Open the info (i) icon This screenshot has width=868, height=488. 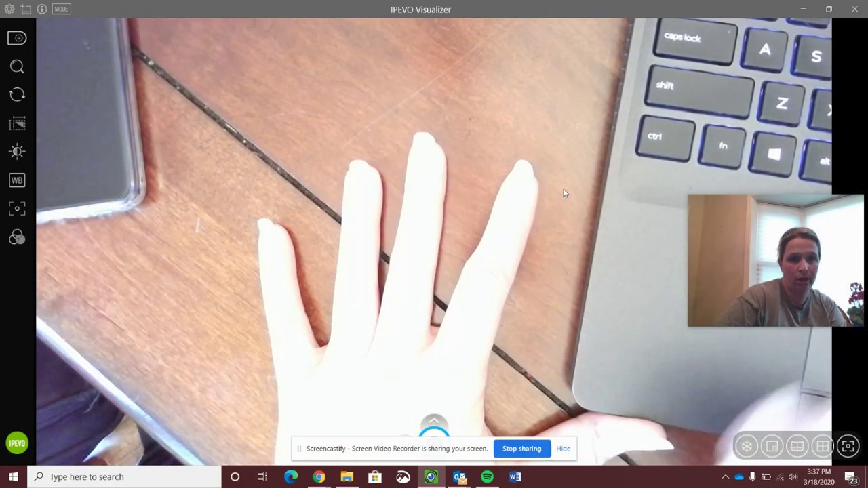coord(42,9)
